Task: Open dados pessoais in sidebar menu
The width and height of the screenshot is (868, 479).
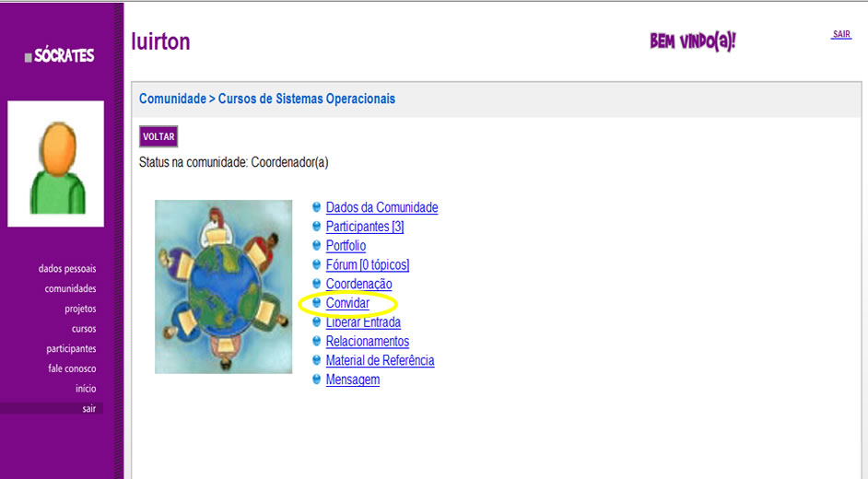Action: point(67,269)
